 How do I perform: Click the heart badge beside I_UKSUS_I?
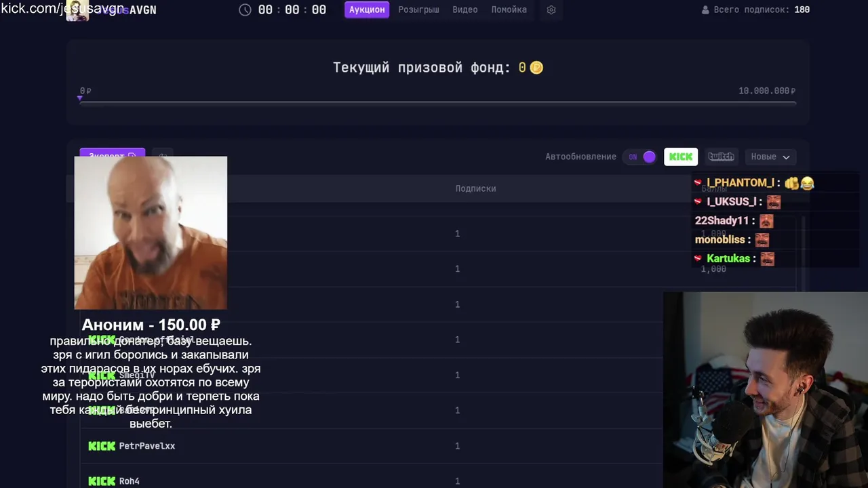[698, 201]
